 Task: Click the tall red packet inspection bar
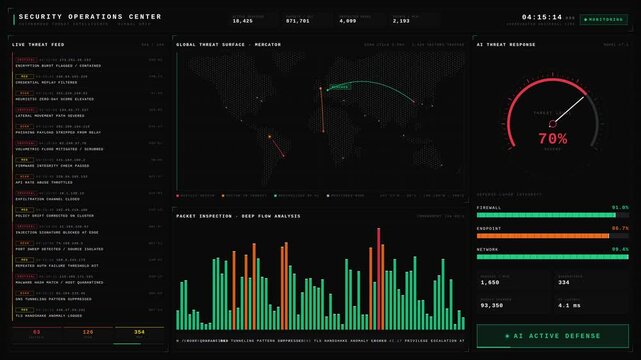(379, 279)
